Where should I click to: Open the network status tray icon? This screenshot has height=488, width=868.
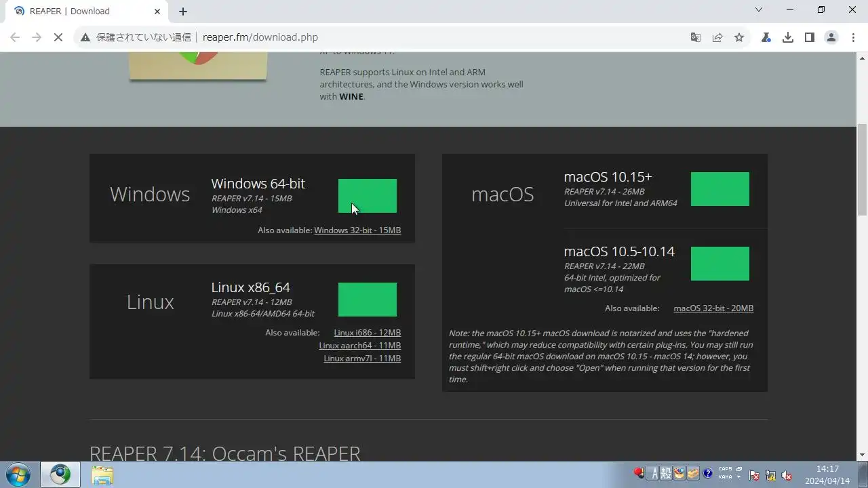770,475
